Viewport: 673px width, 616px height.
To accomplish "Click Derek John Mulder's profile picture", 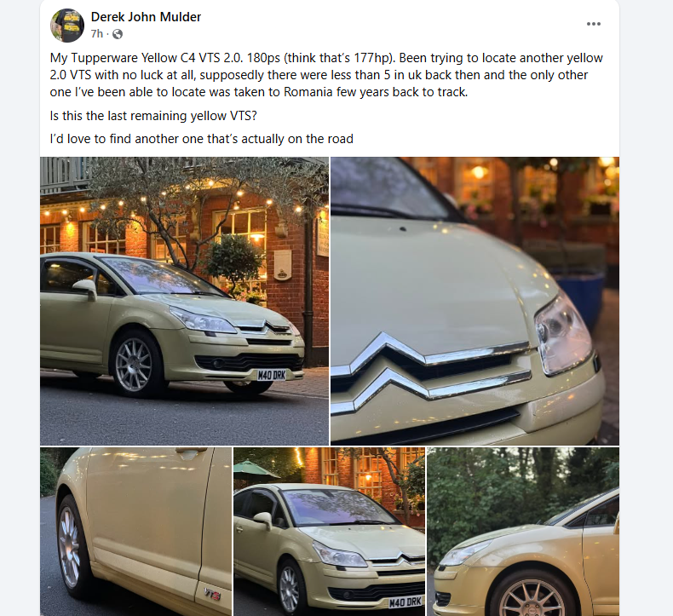I will [x=67, y=26].
